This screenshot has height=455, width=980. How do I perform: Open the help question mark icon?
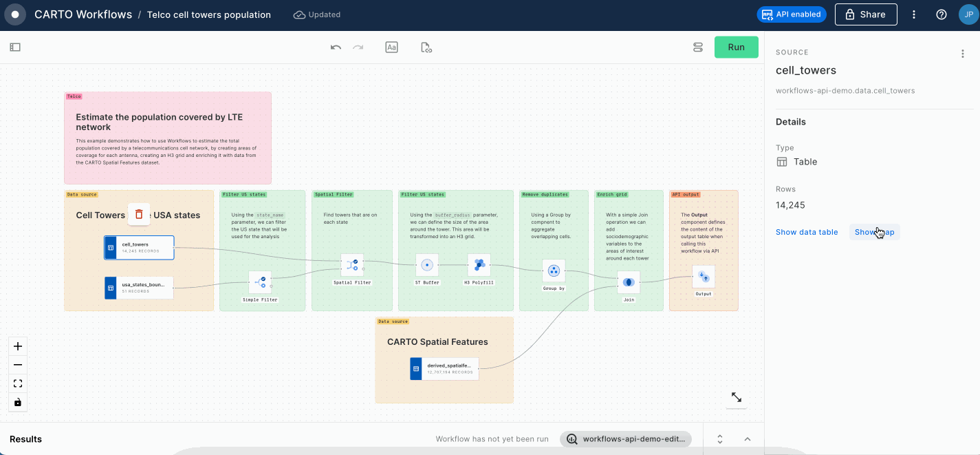pos(941,14)
